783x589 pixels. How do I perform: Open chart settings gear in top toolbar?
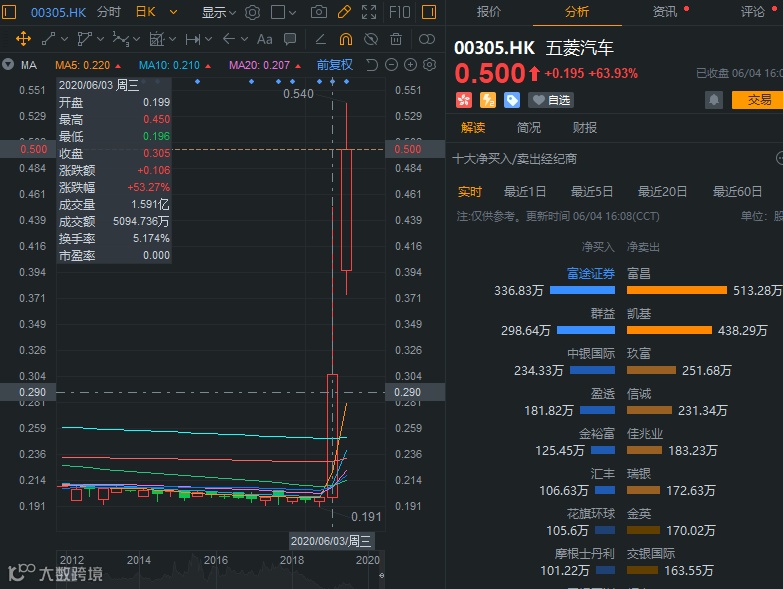pos(253,12)
